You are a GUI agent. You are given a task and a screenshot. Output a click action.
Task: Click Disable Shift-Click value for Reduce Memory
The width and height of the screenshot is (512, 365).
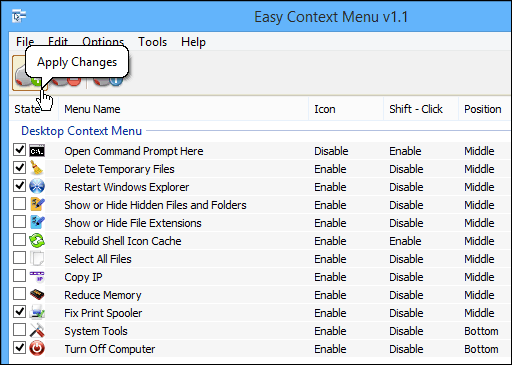pos(406,295)
